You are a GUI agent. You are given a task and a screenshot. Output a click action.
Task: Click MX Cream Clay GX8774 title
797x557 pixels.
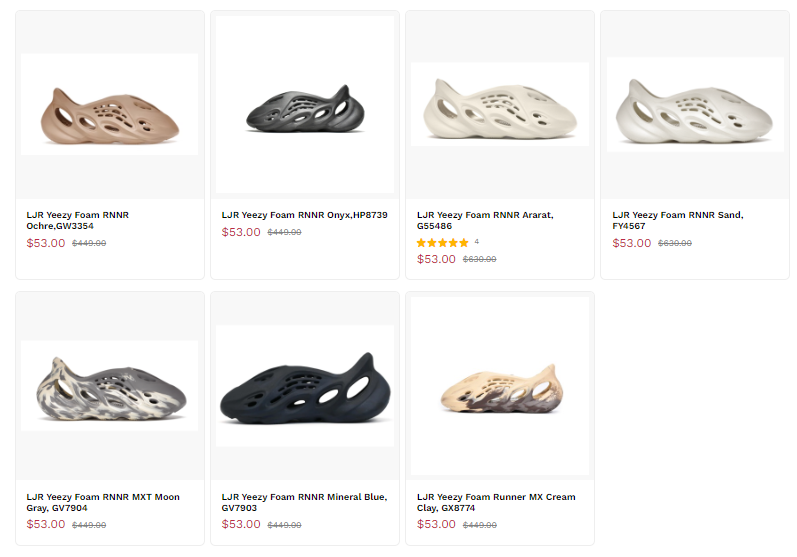496,502
